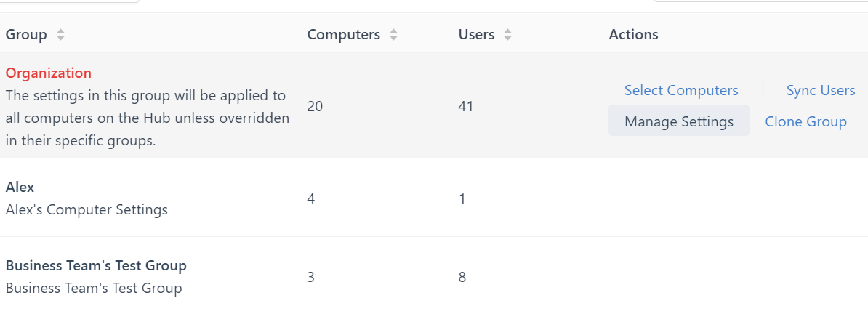Select the Alex row users count 1

coord(462,198)
